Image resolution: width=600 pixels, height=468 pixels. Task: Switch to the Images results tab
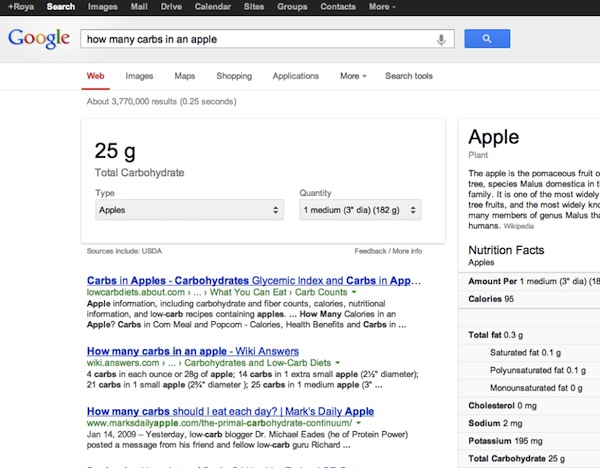click(x=139, y=76)
